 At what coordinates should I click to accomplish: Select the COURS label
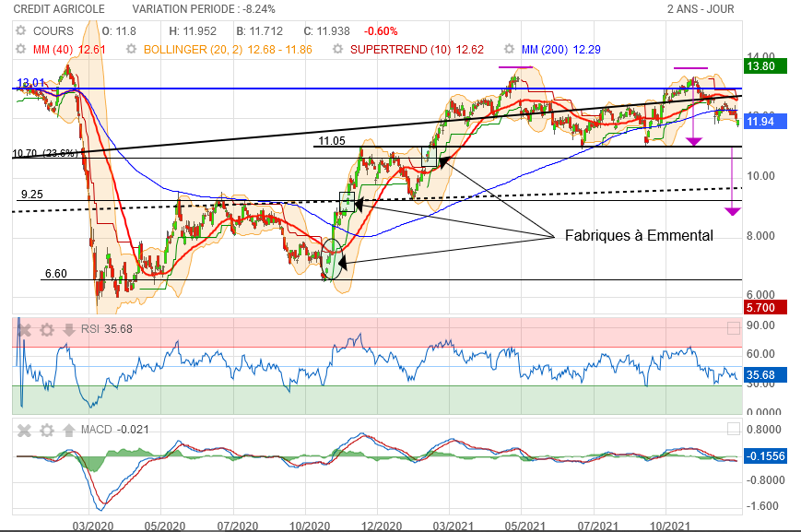click(x=53, y=31)
